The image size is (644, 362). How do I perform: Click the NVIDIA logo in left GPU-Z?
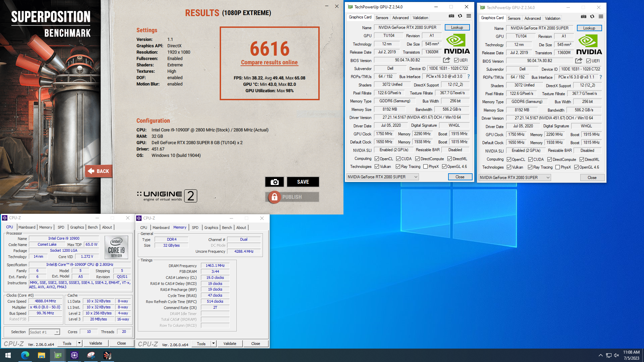(x=457, y=44)
